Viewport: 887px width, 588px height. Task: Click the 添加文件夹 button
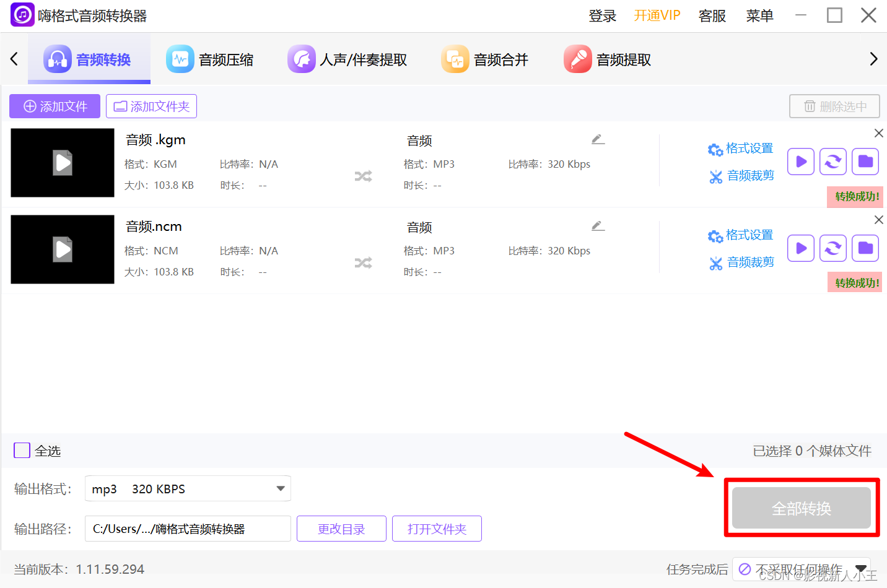(x=151, y=106)
